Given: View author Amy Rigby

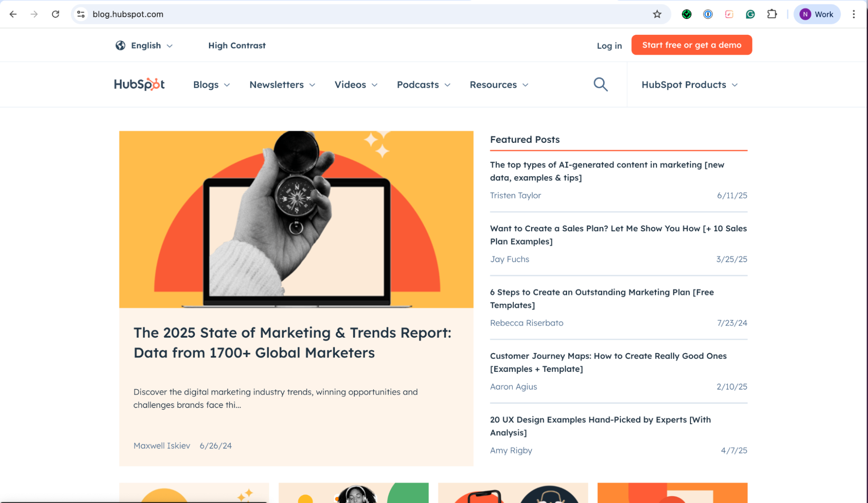Looking at the screenshot, I should point(511,450).
